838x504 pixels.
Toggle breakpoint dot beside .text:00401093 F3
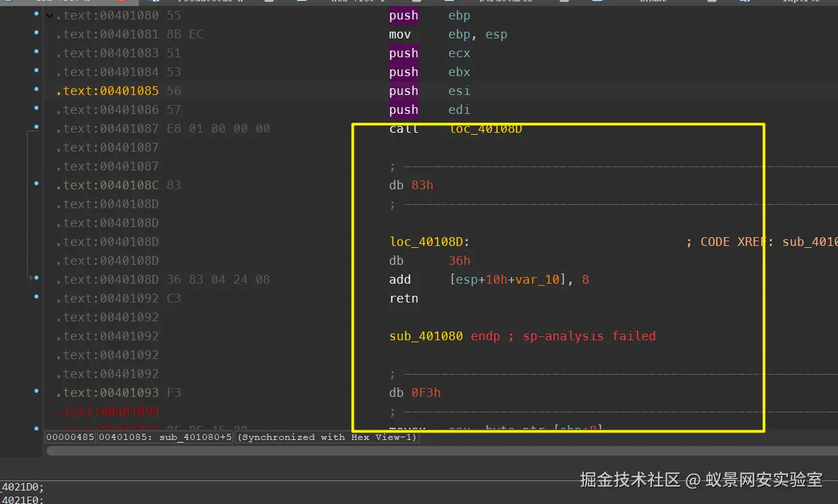[36, 391]
